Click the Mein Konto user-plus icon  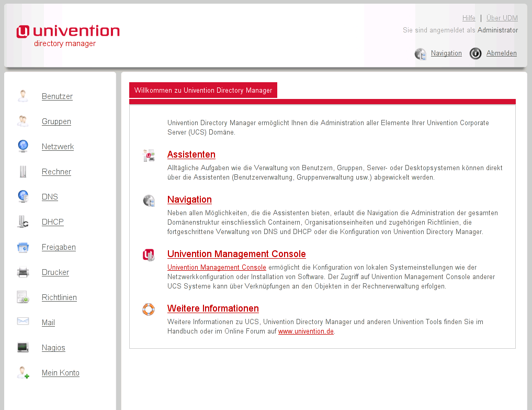[23, 373]
